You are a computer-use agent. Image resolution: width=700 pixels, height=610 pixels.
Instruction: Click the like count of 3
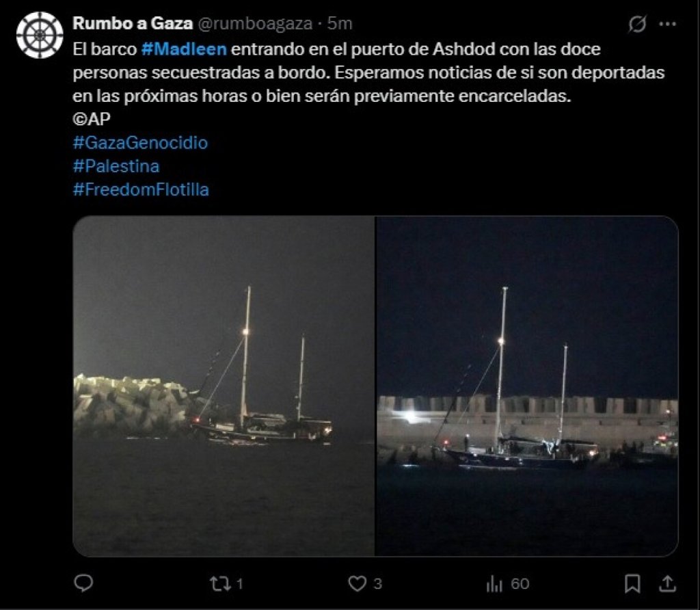click(x=377, y=584)
